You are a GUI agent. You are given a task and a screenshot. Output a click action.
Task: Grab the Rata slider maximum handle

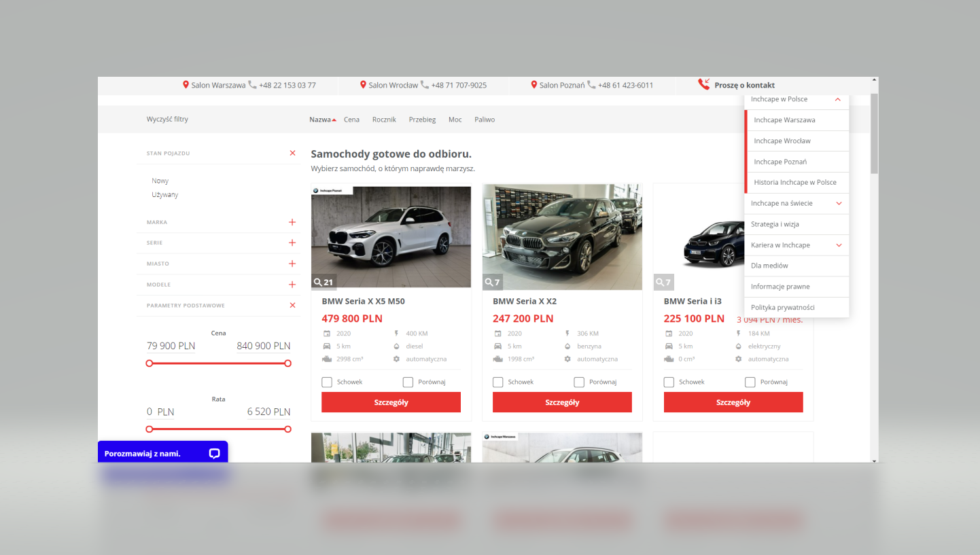(287, 429)
